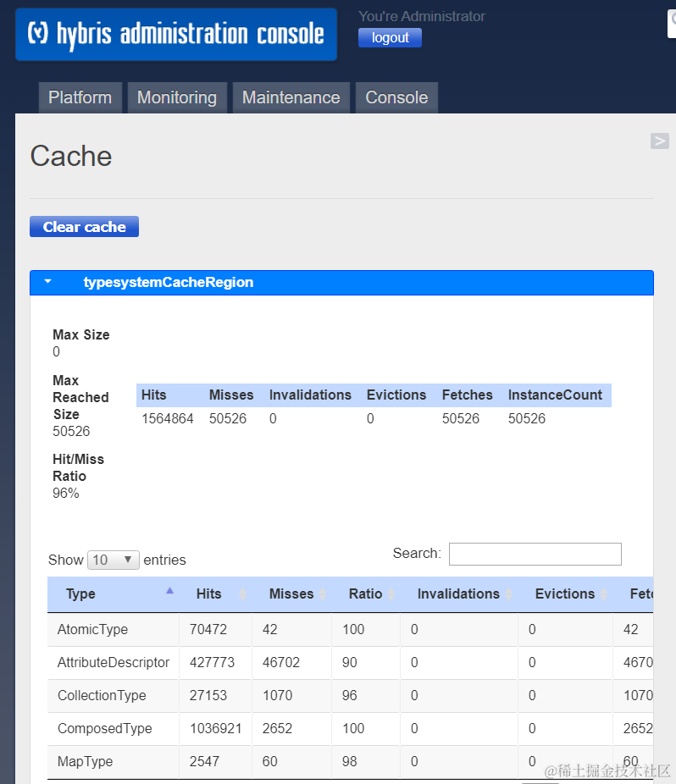
Task: Sort table by Ratio column header
Action: click(366, 594)
